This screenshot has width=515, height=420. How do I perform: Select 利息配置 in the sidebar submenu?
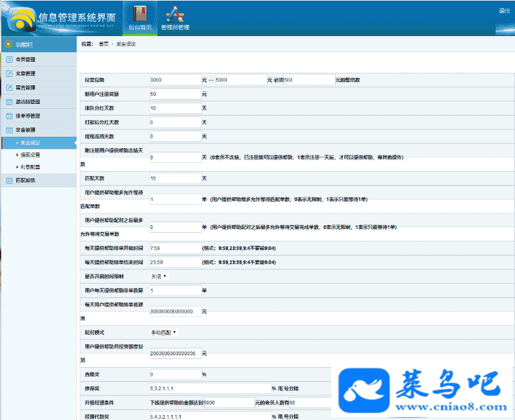(x=30, y=167)
